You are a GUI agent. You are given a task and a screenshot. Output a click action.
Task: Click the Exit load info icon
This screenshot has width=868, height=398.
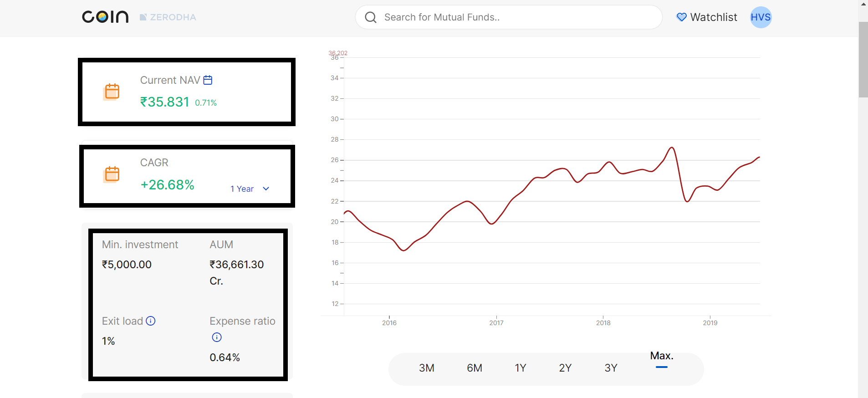point(150,321)
